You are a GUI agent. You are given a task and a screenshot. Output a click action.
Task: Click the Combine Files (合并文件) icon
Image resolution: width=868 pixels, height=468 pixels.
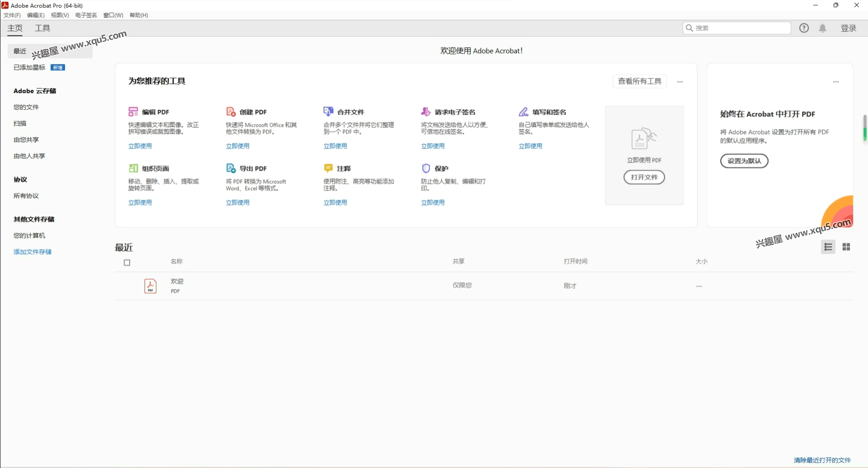pyautogui.click(x=328, y=112)
